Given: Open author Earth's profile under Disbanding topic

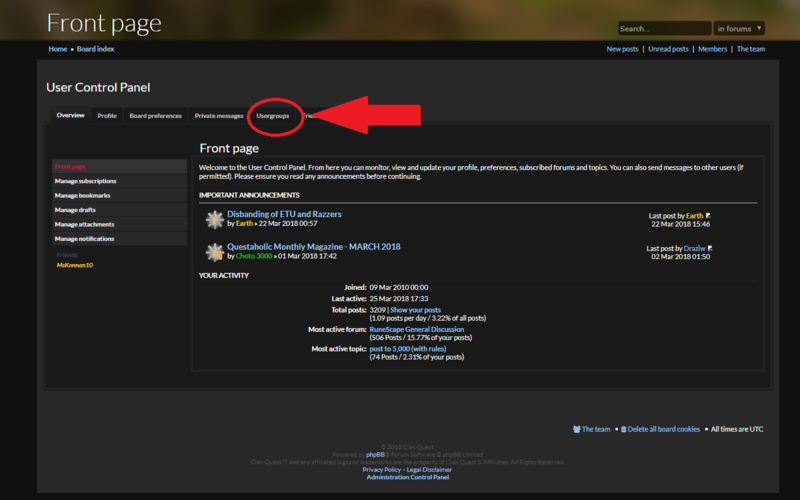Looking at the screenshot, I should pyautogui.click(x=244, y=223).
